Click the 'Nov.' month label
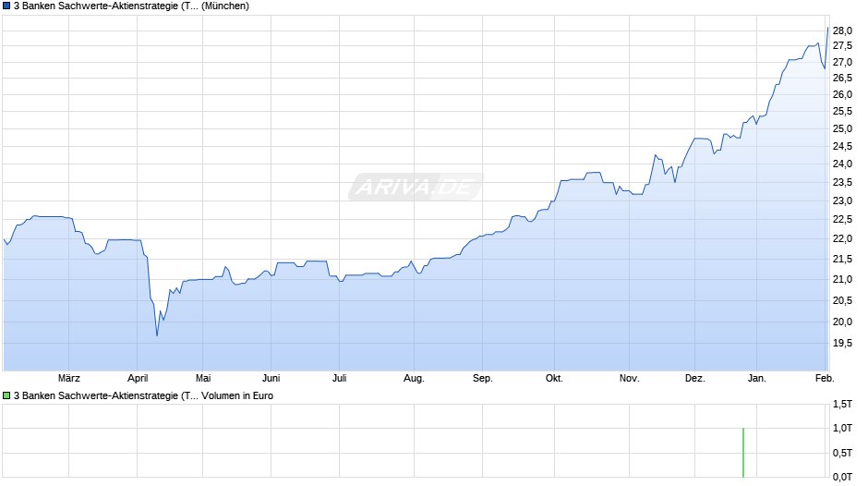868x486 pixels. [x=630, y=378]
